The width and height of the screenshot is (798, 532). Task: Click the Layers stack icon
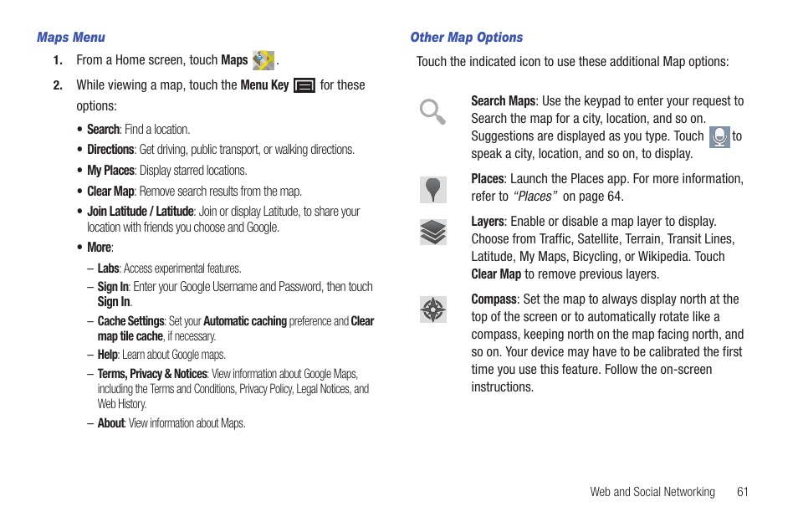(x=433, y=233)
